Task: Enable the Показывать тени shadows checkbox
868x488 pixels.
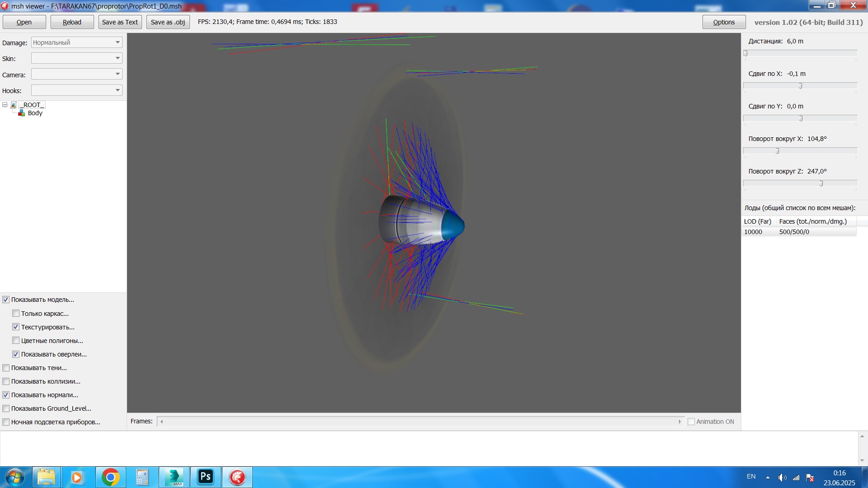Action: point(6,368)
